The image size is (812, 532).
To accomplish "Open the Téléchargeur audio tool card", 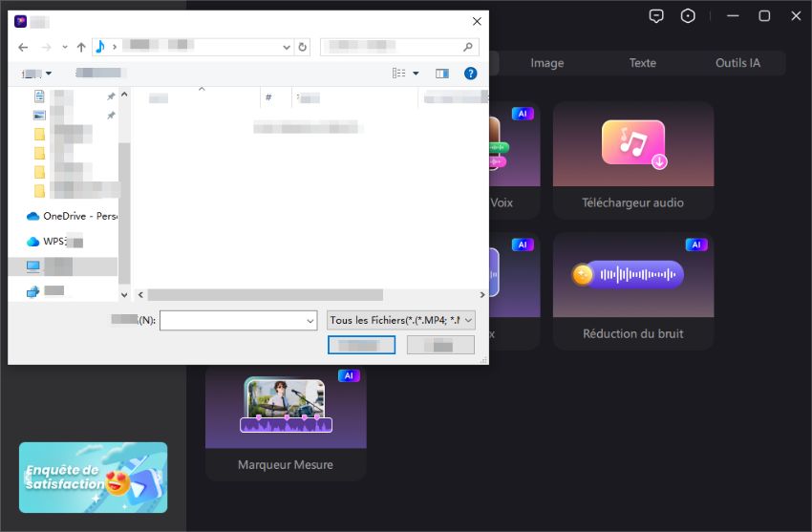I will point(632,160).
